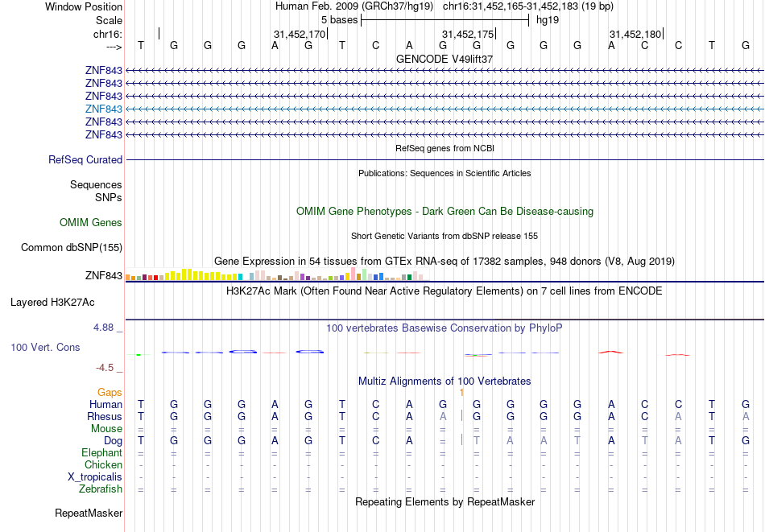Click the Window Position label

tap(84, 6)
